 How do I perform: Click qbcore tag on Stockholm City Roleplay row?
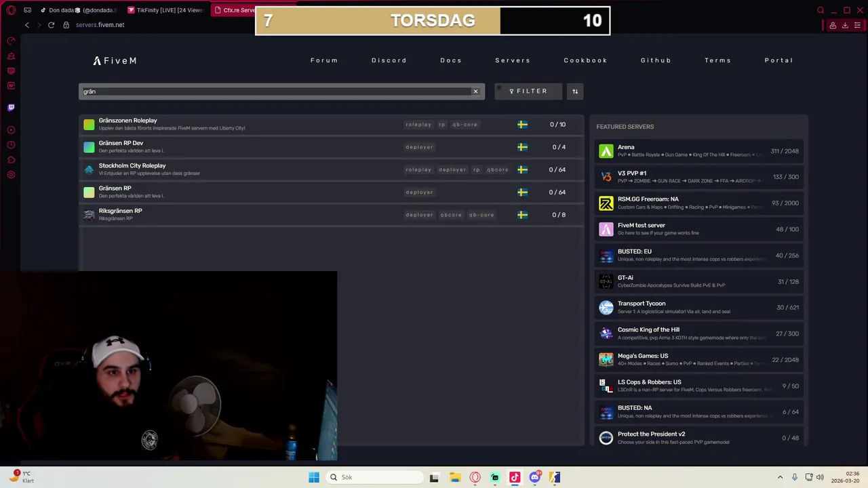[498, 169]
